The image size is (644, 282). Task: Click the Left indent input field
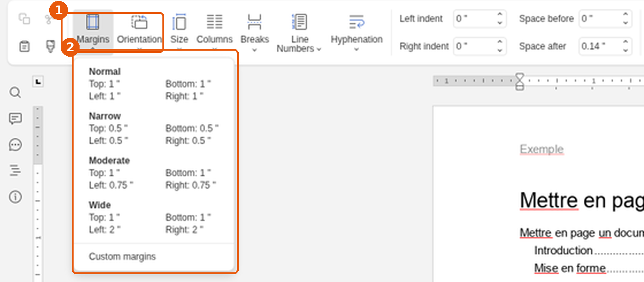point(474,19)
